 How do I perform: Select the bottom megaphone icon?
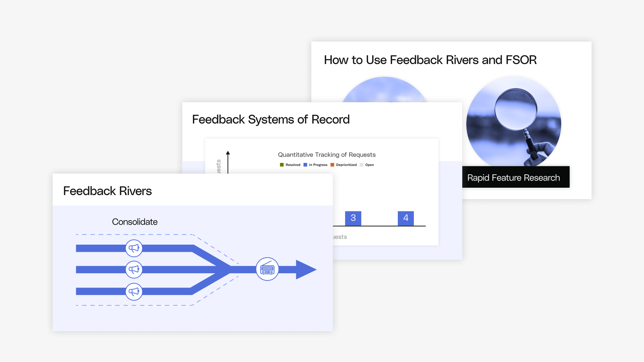134,291
